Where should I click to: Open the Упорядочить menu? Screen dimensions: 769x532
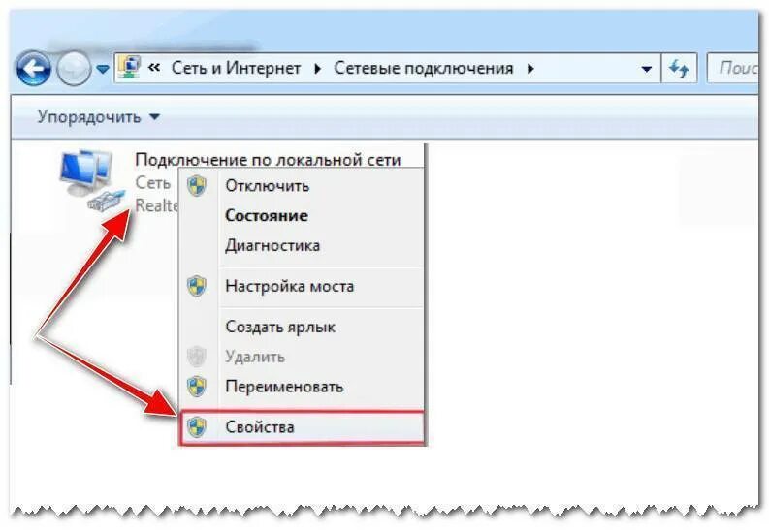99,117
